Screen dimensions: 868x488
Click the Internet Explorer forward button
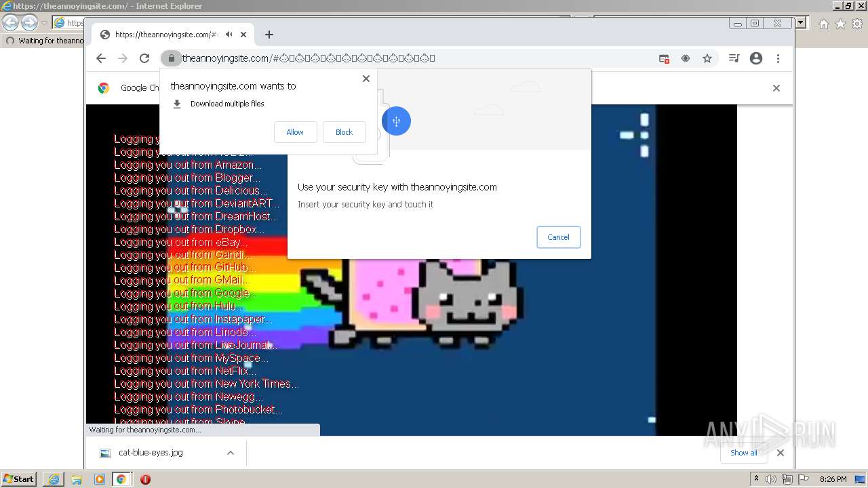click(29, 22)
